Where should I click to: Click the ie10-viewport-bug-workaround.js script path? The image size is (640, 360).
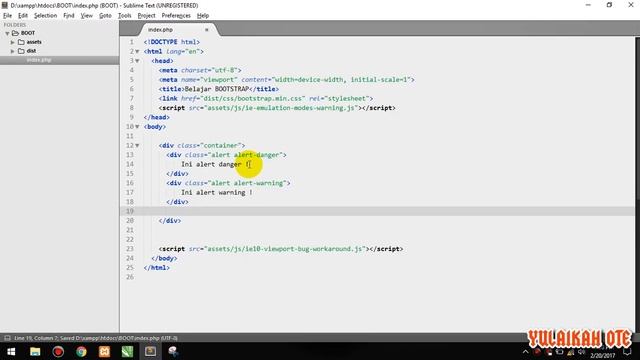pyautogui.click(x=285, y=249)
